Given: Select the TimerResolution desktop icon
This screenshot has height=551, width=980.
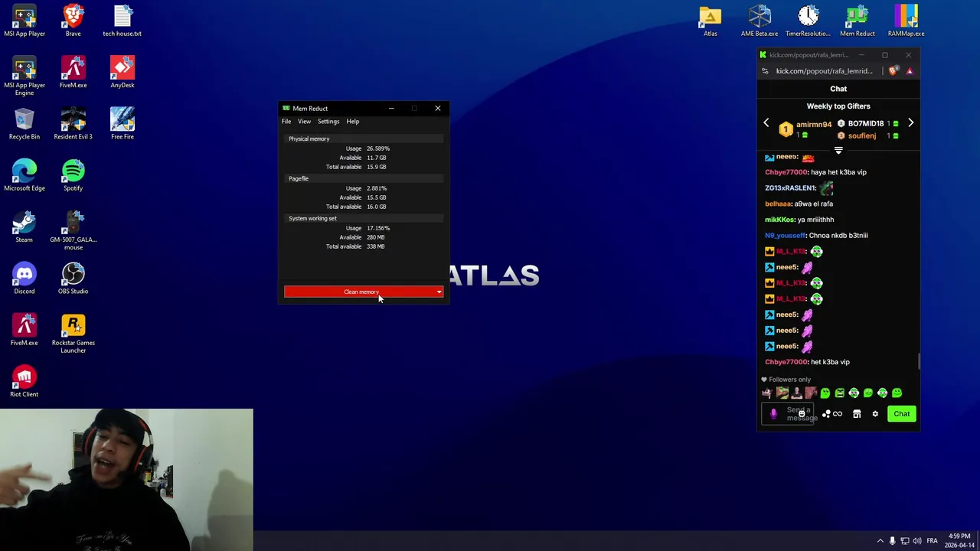Looking at the screenshot, I should (x=808, y=21).
